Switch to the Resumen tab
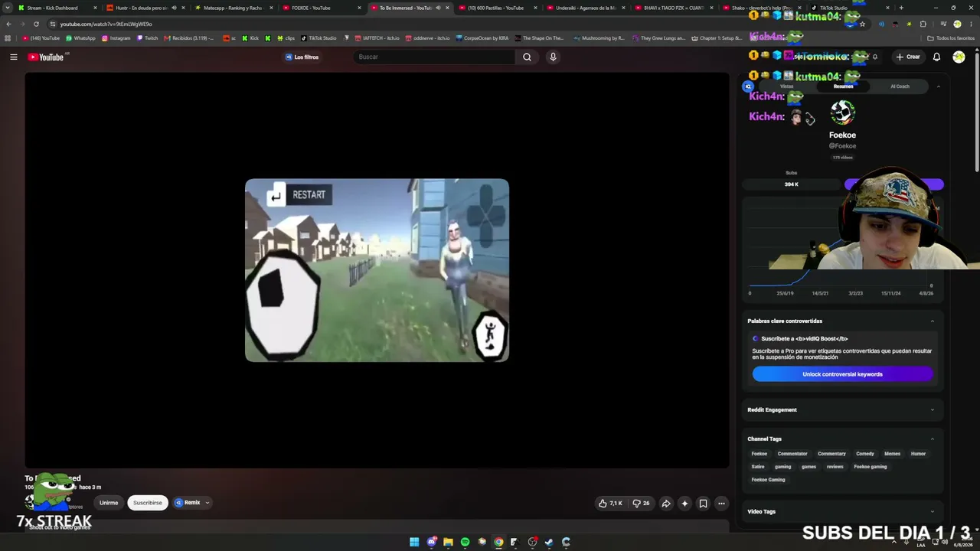980x551 pixels. point(843,86)
